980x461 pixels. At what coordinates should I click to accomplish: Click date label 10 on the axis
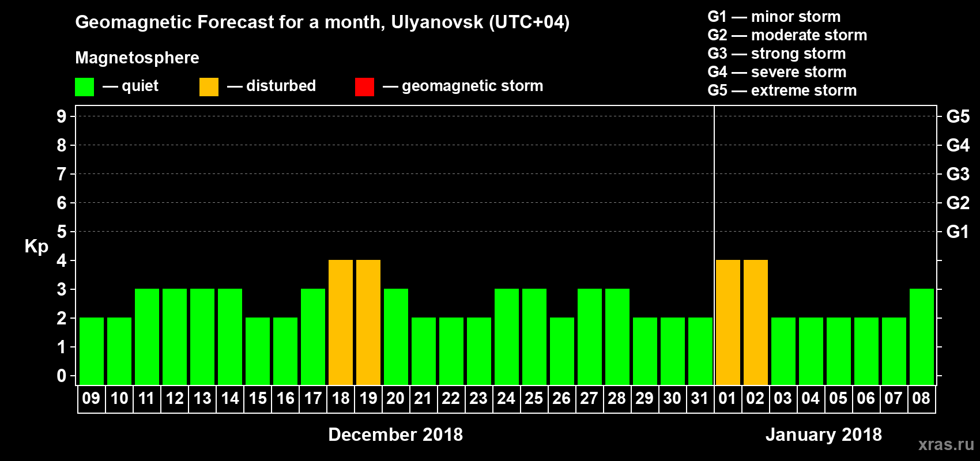click(x=119, y=398)
